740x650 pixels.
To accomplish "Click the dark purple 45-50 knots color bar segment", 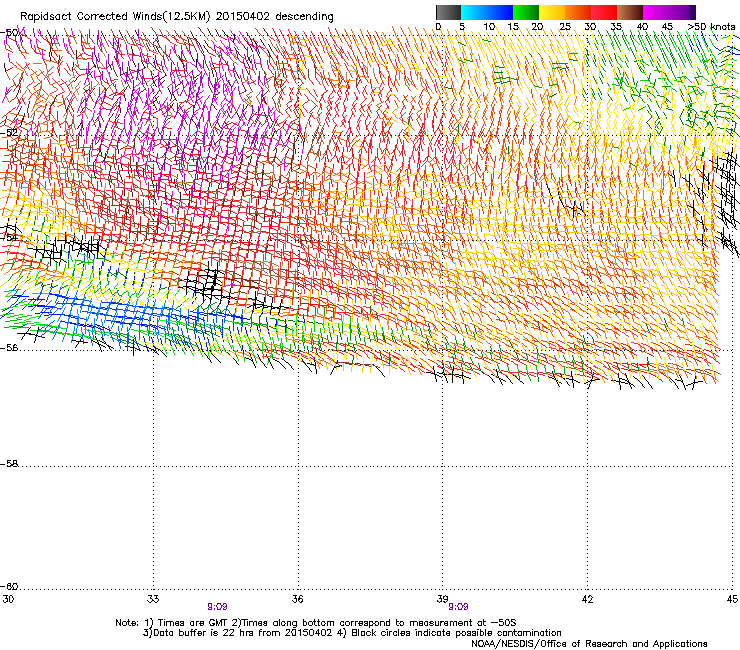I will coord(684,12).
